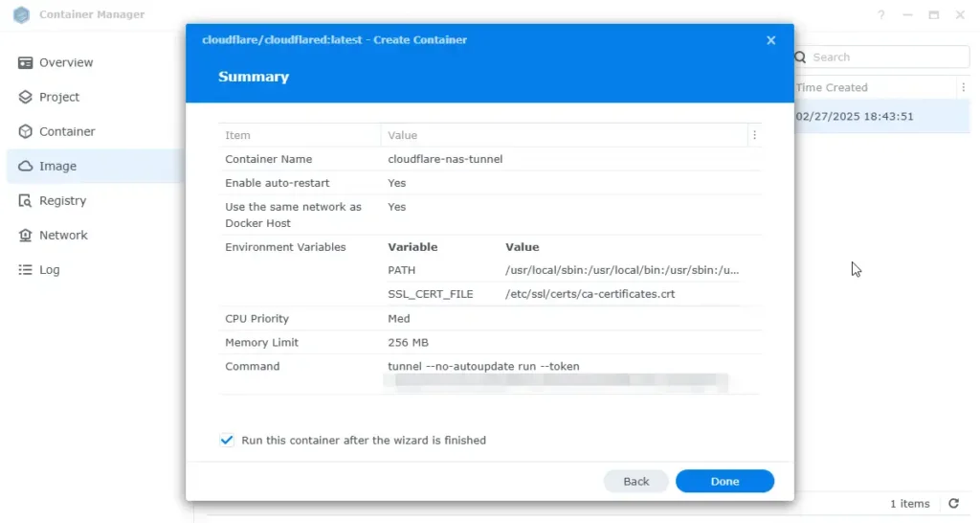
Task: Open the Time Created column options menu
Action: pos(963,87)
